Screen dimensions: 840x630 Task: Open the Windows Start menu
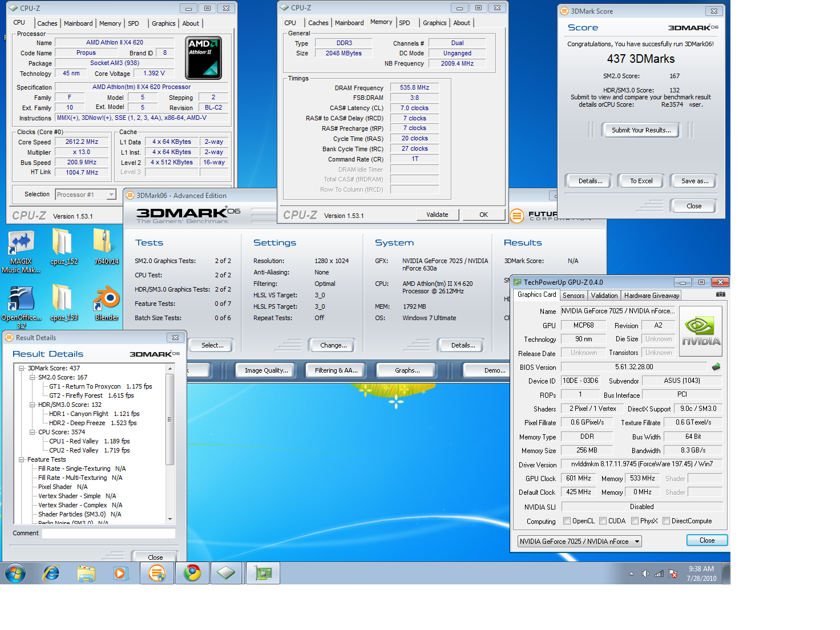[x=15, y=573]
